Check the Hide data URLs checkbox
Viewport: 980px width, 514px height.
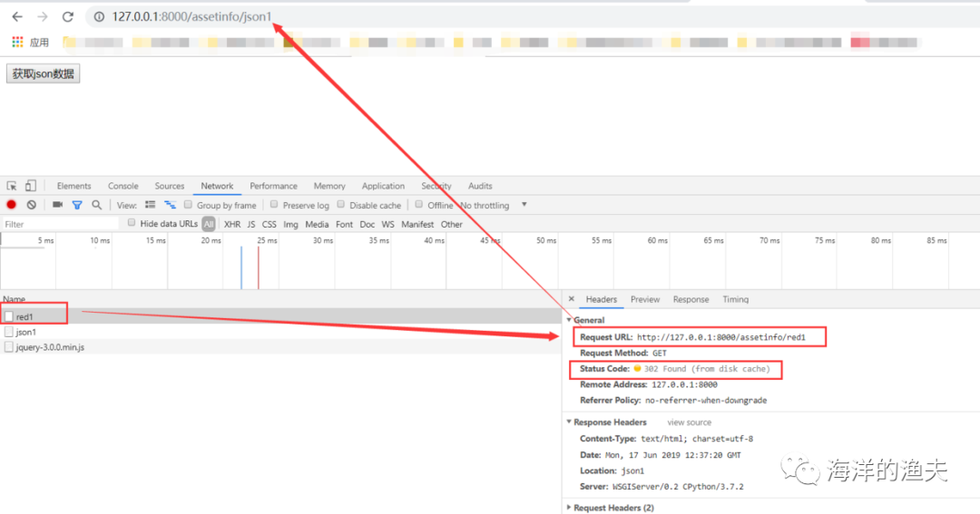[132, 222]
